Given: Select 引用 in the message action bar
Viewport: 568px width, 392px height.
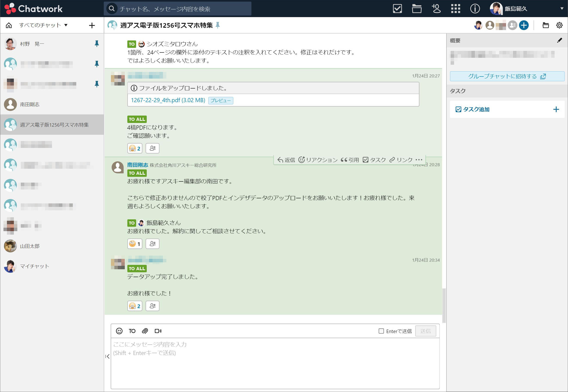Looking at the screenshot, I should coord(350,160).
